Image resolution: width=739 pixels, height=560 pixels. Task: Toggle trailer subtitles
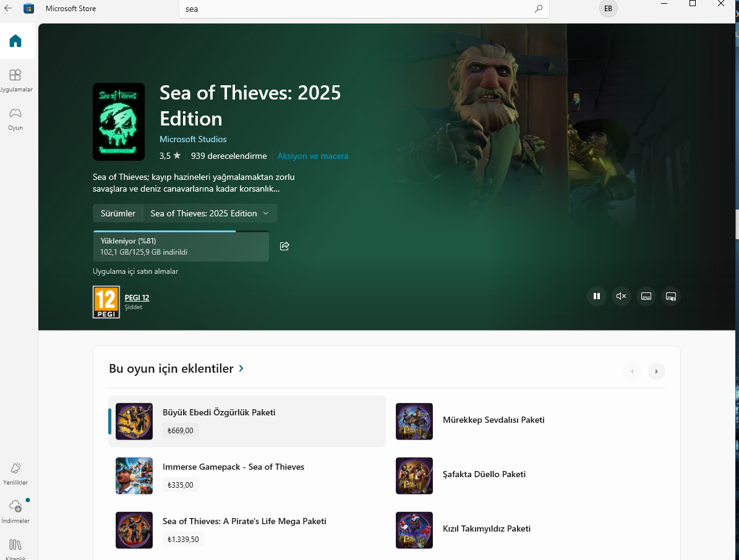point(646,296)
